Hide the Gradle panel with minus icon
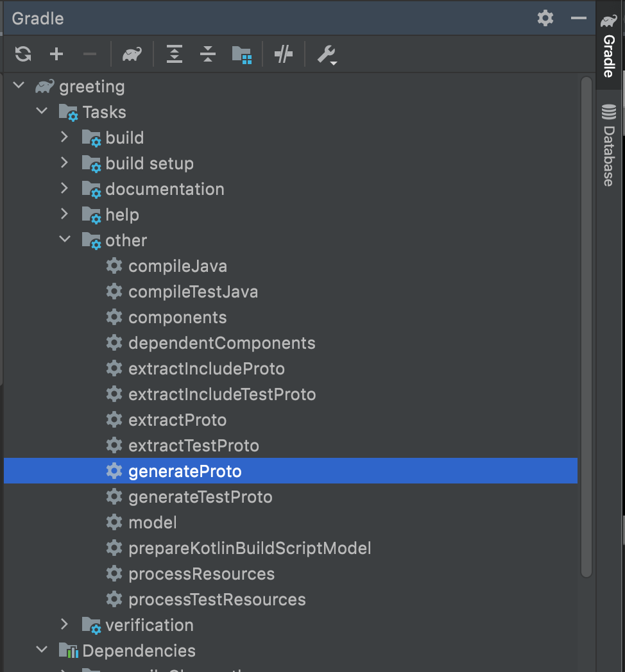 point(579,18)
